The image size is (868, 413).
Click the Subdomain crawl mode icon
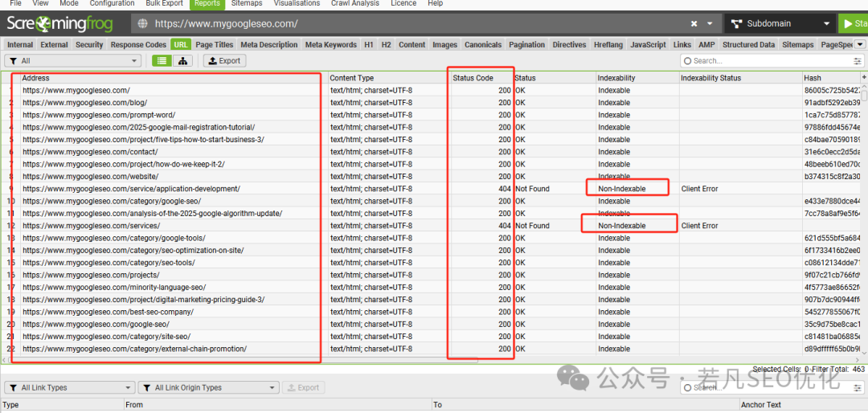click(x=736, y=24)
